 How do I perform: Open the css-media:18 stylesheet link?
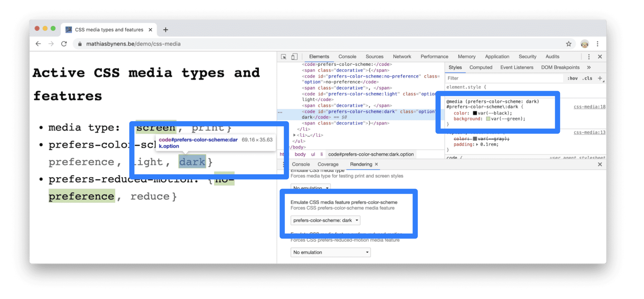click(589, 107)
